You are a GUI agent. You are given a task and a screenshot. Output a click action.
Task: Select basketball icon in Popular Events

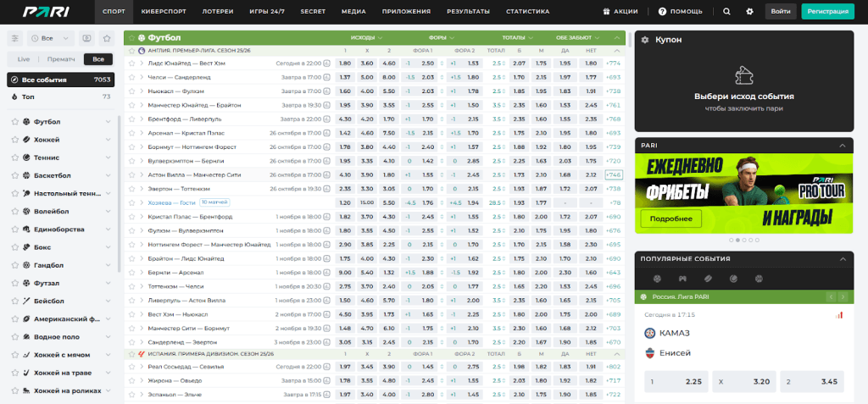(x=759, y=279)
